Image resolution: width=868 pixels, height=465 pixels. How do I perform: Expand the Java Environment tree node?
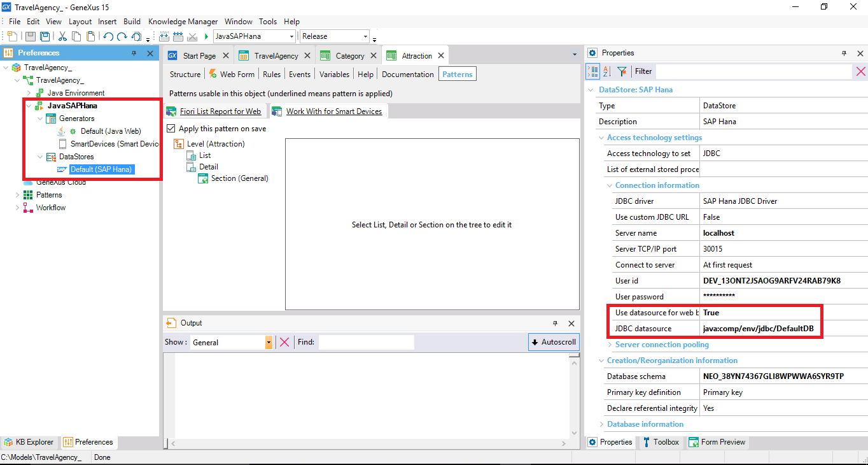point(28,93)
